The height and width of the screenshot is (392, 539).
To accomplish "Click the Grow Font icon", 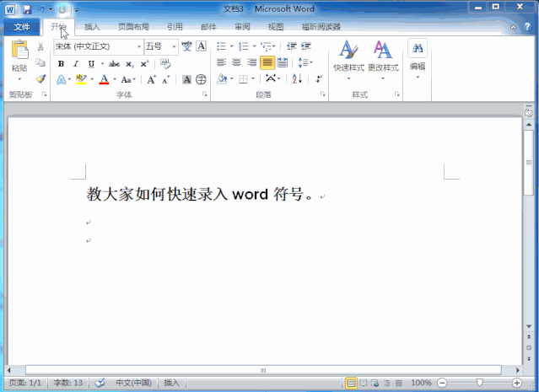I will click(151, 80).
